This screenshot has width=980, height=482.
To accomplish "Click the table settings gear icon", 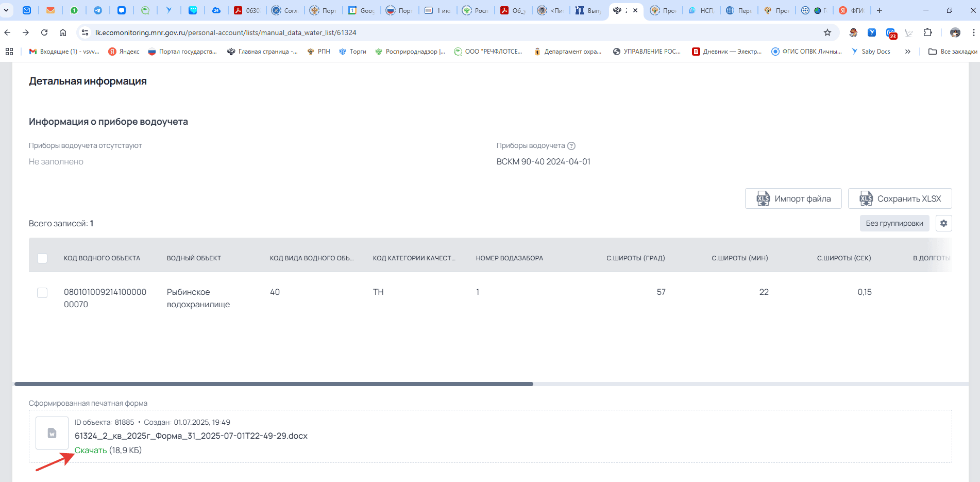I will [943, 223].
